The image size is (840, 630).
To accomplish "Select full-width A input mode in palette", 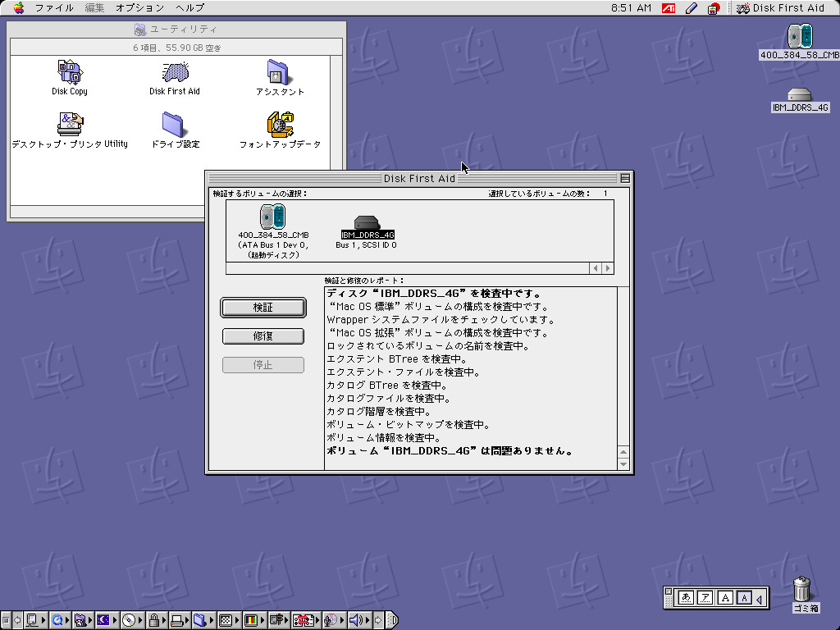I will pos(725,598).
